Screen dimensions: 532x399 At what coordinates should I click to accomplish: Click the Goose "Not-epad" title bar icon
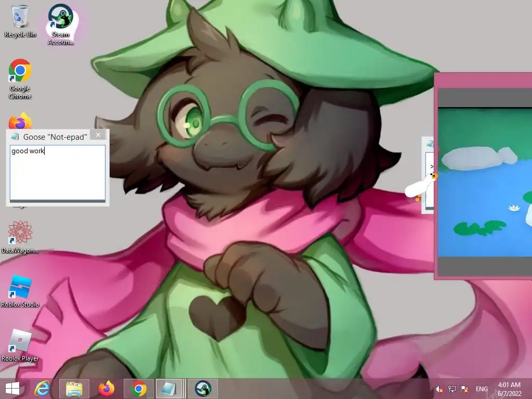coord(15,137)
